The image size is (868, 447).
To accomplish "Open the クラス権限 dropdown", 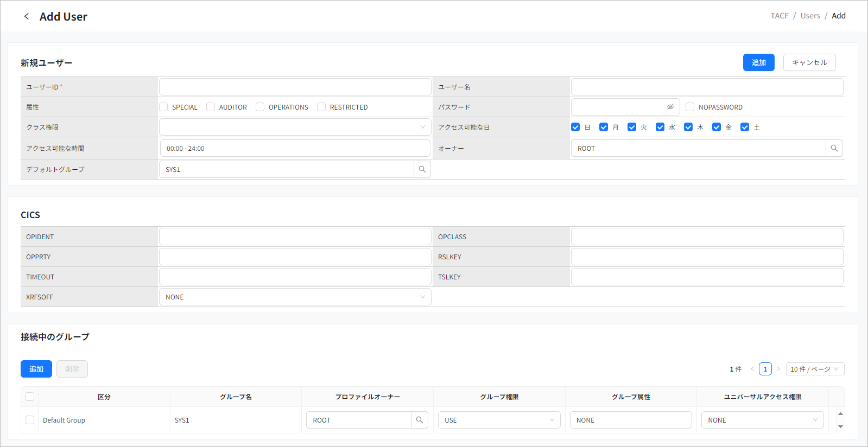I will 295,127.
